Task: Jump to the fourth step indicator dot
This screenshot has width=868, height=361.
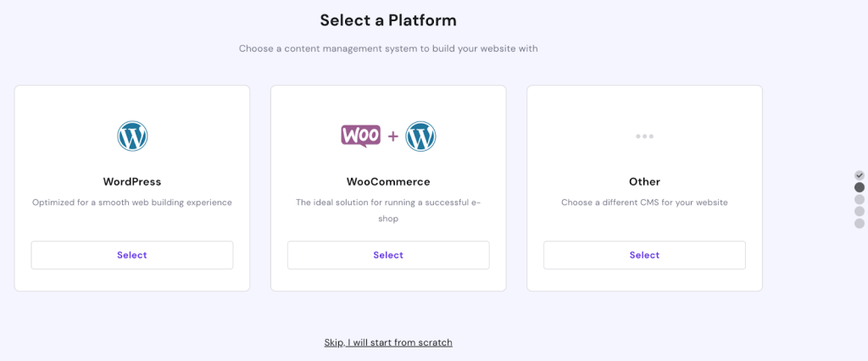Action: coord(860,212)
